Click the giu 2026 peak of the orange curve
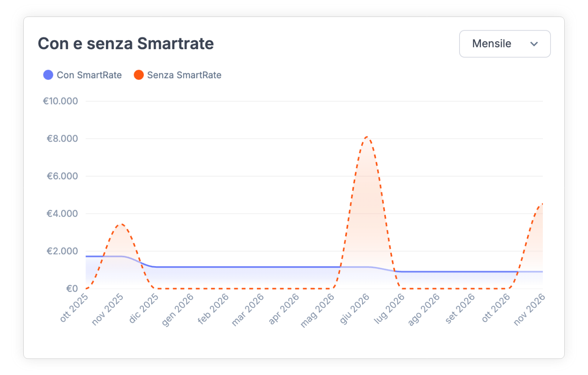The width and height of the screenshot is (588, 375). 367,137
